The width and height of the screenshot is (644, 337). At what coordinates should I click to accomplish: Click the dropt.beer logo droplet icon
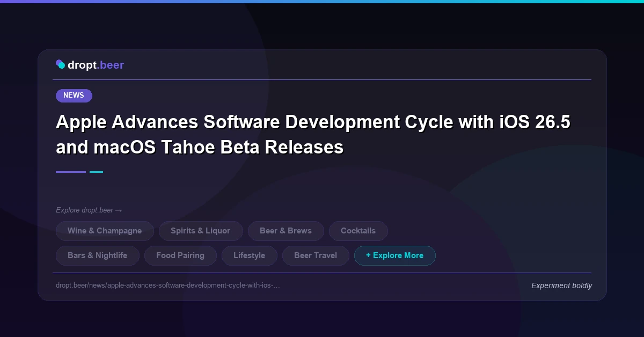click(x=61, y=64)
